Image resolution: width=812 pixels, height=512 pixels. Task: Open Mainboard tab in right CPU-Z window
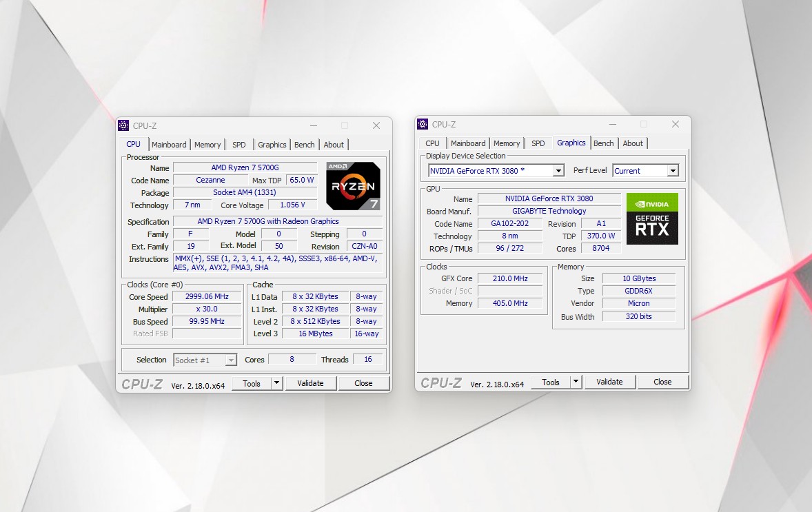pos(468,143)
